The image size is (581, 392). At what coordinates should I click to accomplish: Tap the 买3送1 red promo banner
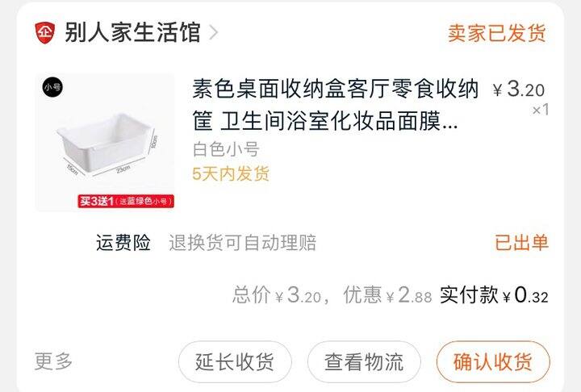tap(126, 201)
